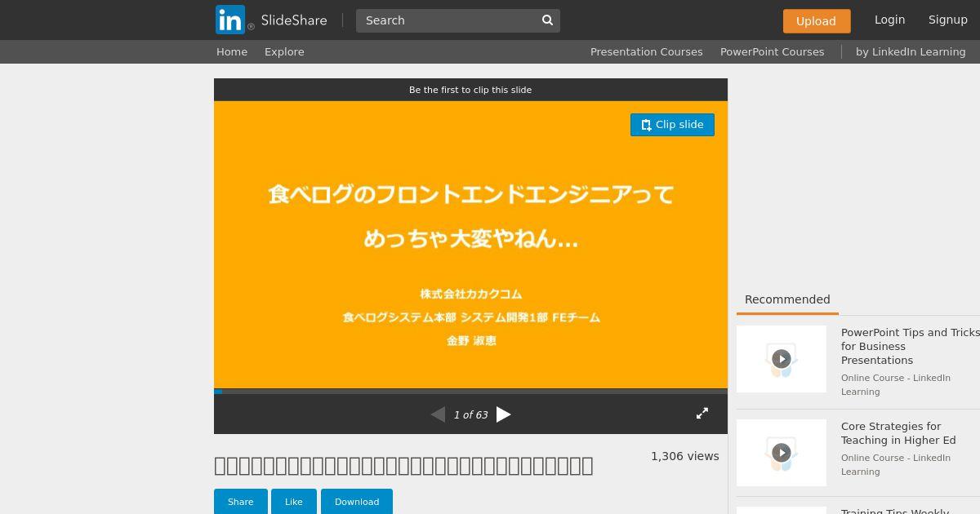Go to the previous slide arrow
This screenshot has height=514, width=980.
(438, 414)
